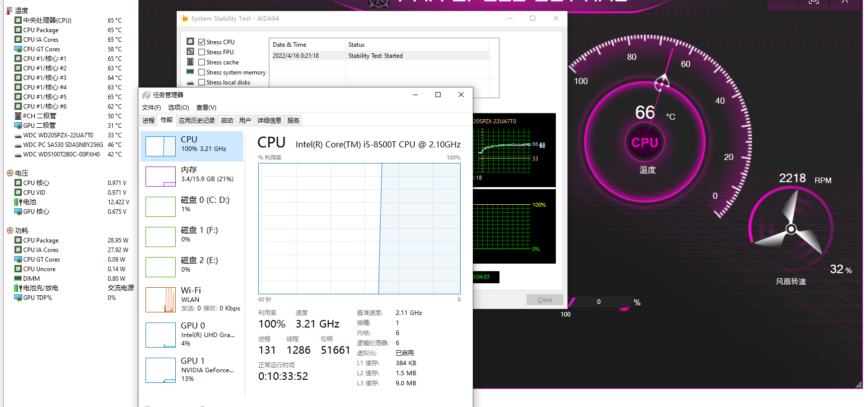Open the 选项(O) menu in Task Manager

[179, 108]
